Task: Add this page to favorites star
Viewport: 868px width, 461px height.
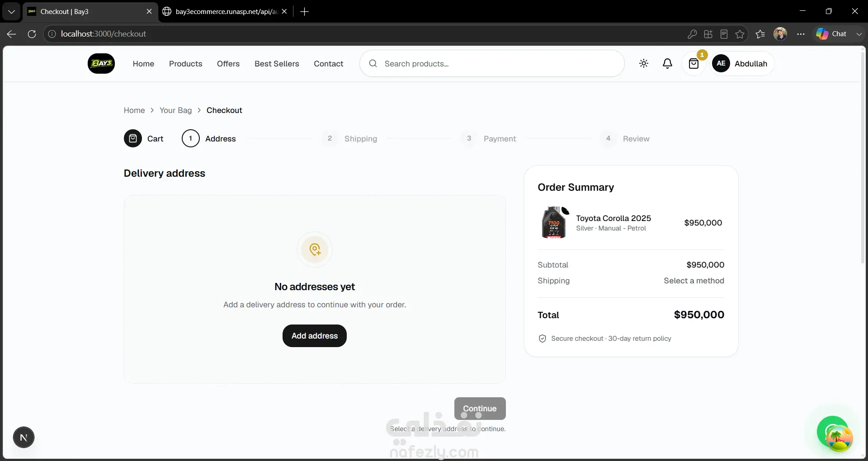Action: click(740, 34)
